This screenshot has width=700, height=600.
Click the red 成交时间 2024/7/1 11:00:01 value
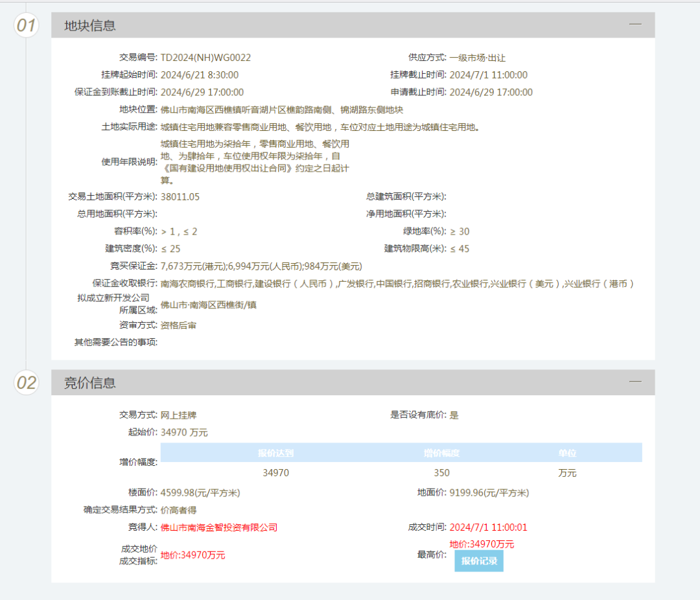click(488, 527)
